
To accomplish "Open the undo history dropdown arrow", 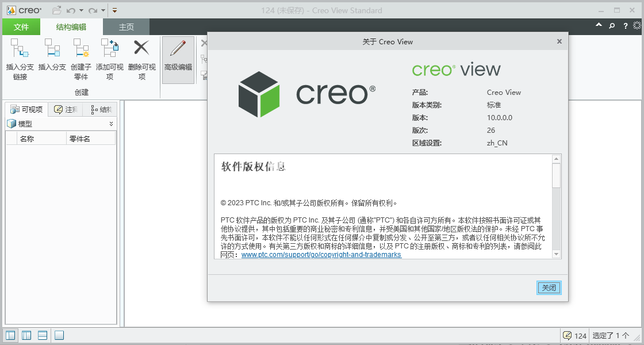I will point(81,10).
